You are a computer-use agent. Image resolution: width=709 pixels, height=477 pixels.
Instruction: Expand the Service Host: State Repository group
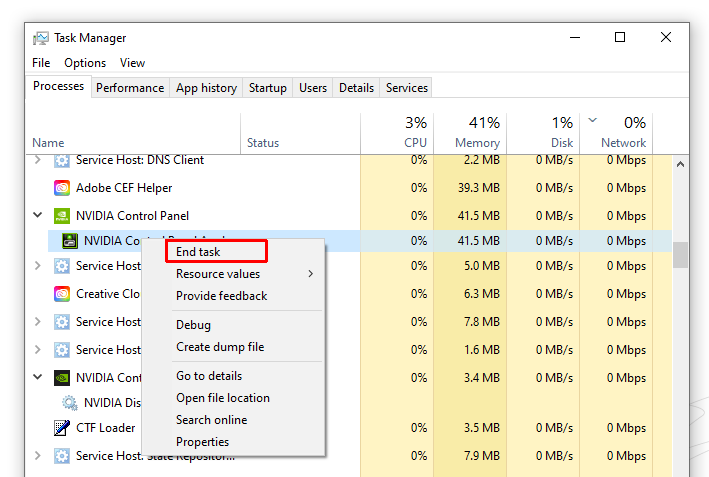tap(38, 456)
